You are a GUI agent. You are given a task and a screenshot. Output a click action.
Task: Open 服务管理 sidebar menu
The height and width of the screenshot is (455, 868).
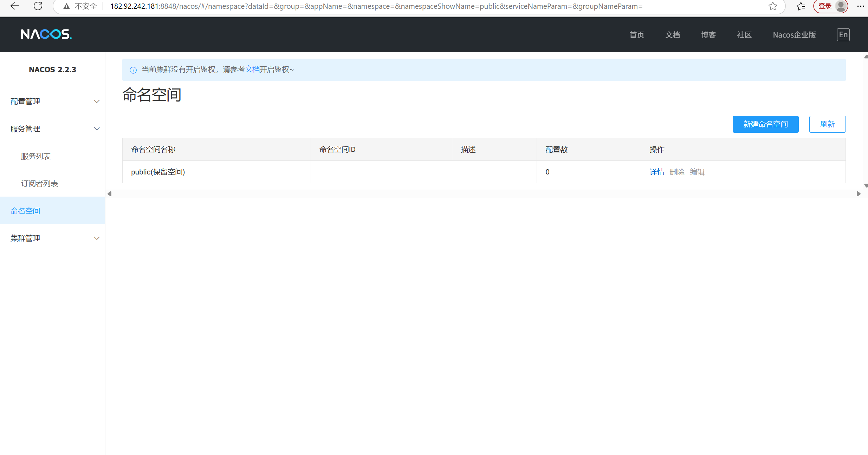[x=53, y=129]
